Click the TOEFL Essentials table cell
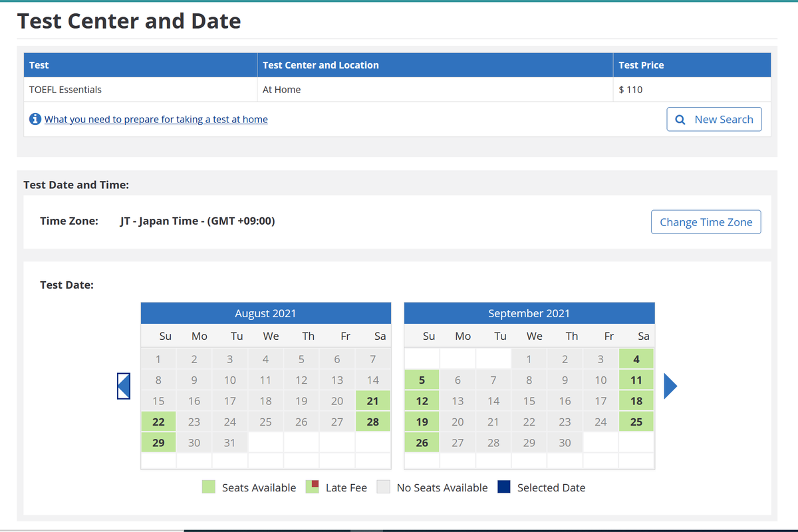Viewport: 798px width, 532px height. [x=140, y=90]
